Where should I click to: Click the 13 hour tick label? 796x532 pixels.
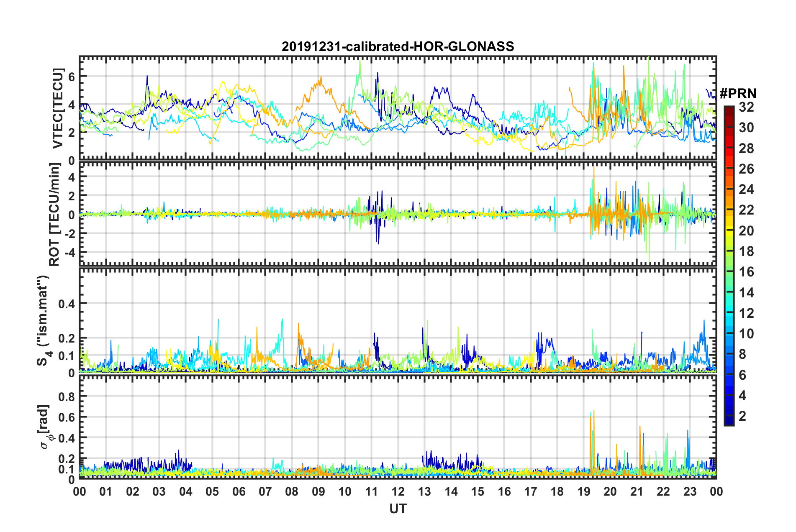pos(424,491)
